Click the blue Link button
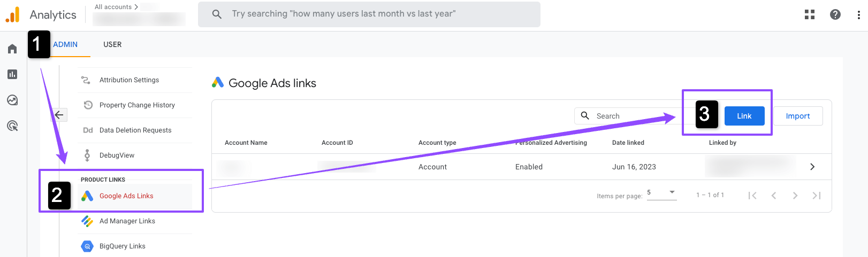This screenshot has width=868, height=257. click(x=744, y=116)
